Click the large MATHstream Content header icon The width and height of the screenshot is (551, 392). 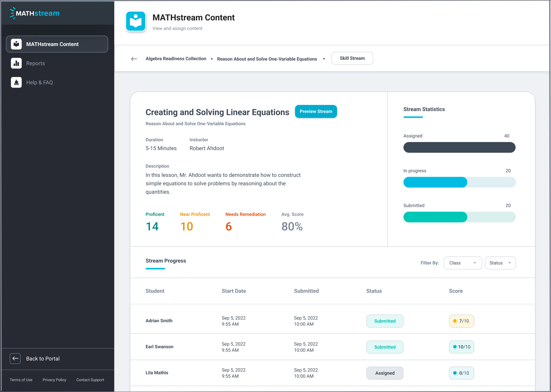coord(136,22)
